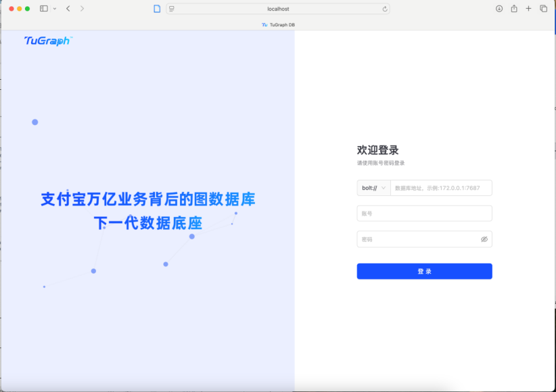Minimize the window with yellow button
This screenshot has width=556, height=392.
tap(20, 9)
